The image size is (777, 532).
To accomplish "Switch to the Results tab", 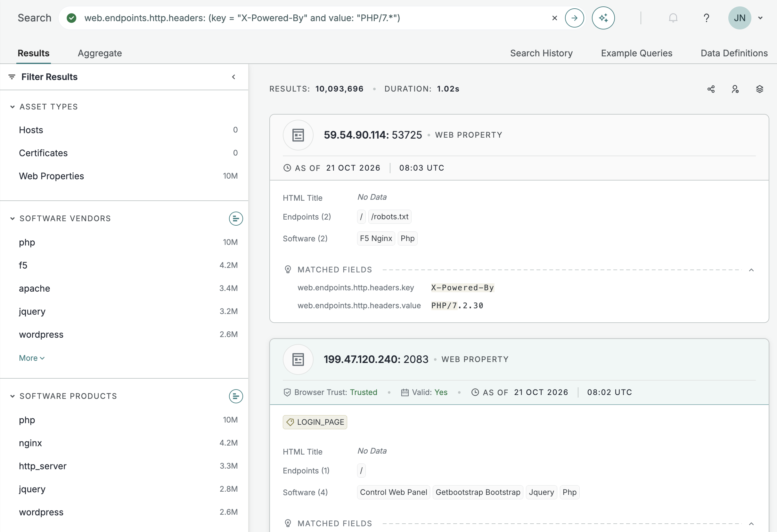I will (x=33, y=53).
